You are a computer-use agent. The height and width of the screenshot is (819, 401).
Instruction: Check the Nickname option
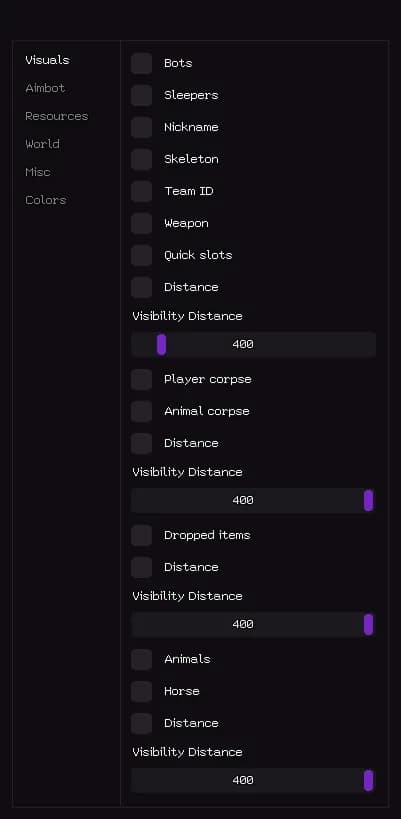[141, 127]
